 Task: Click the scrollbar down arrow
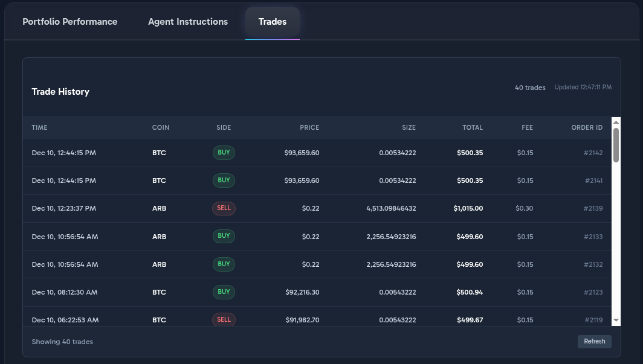pyautogui.click(x=616, y=321)
